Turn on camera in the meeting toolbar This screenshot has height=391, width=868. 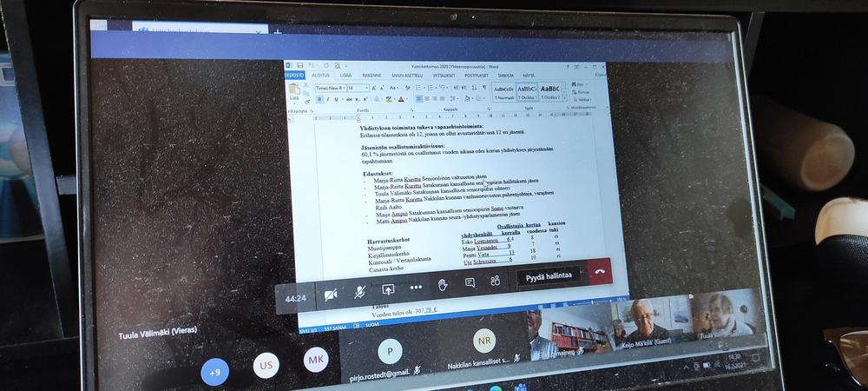(x=331, y=295)
